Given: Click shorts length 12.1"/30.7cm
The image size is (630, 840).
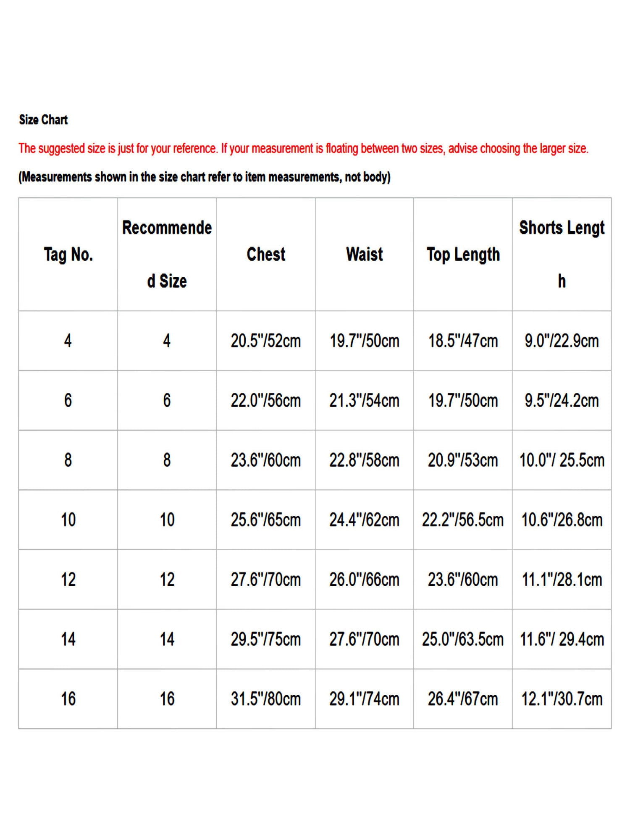Looking at the screenshot, I should coord(562,699).
